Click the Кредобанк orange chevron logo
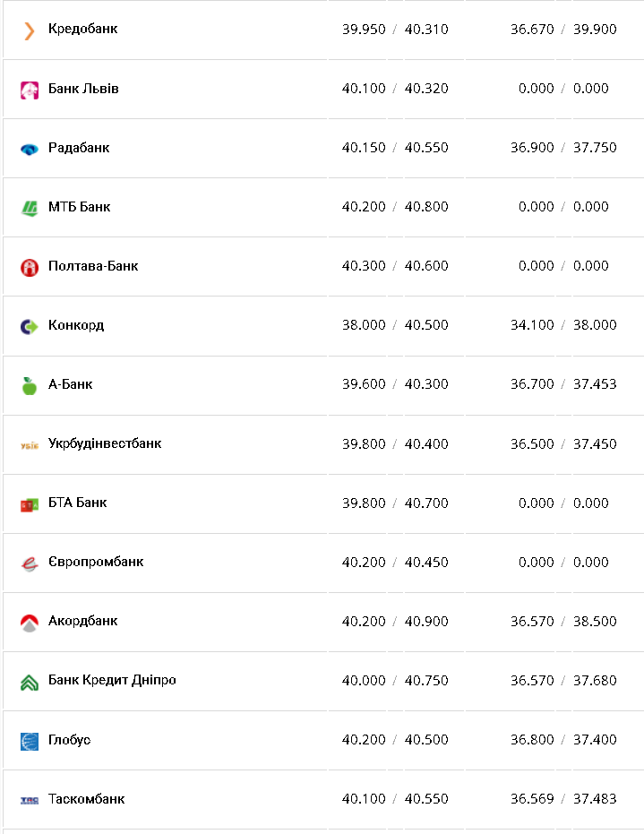This screenshot has height=834, width=644. point(30,30)
